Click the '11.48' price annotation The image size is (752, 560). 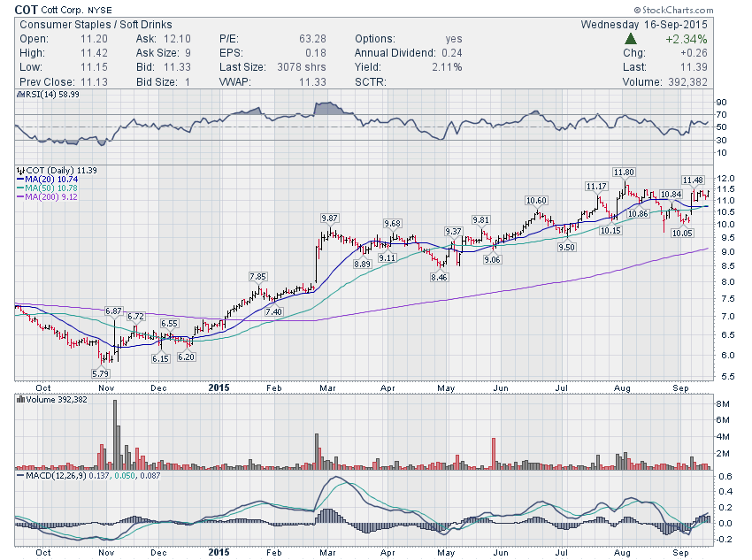click(x=693, y=180)
